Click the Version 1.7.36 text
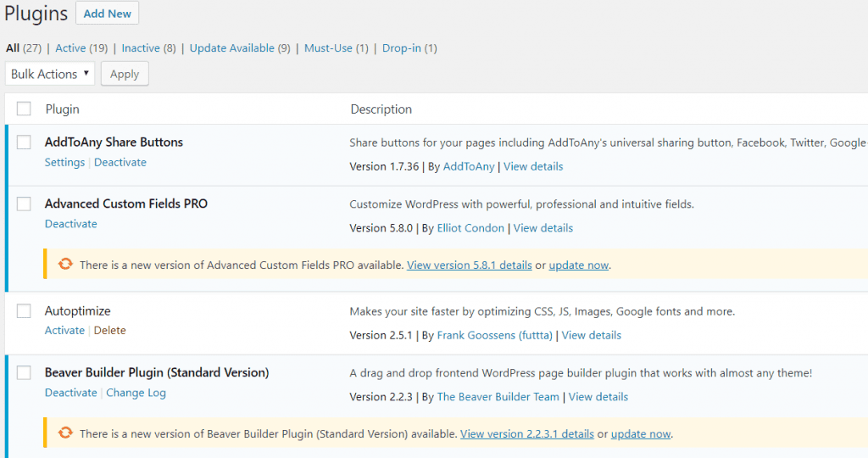 [x=384, y=167]
